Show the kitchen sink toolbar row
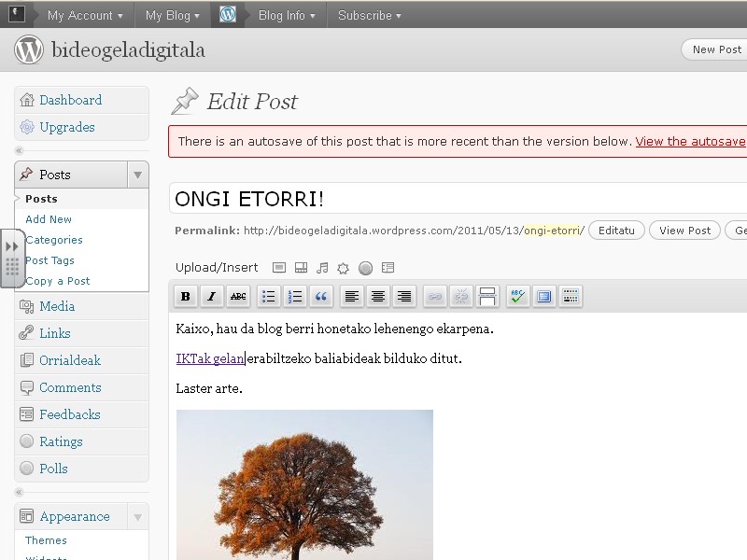Screen dimensions: 747x560 coord(571,296)
